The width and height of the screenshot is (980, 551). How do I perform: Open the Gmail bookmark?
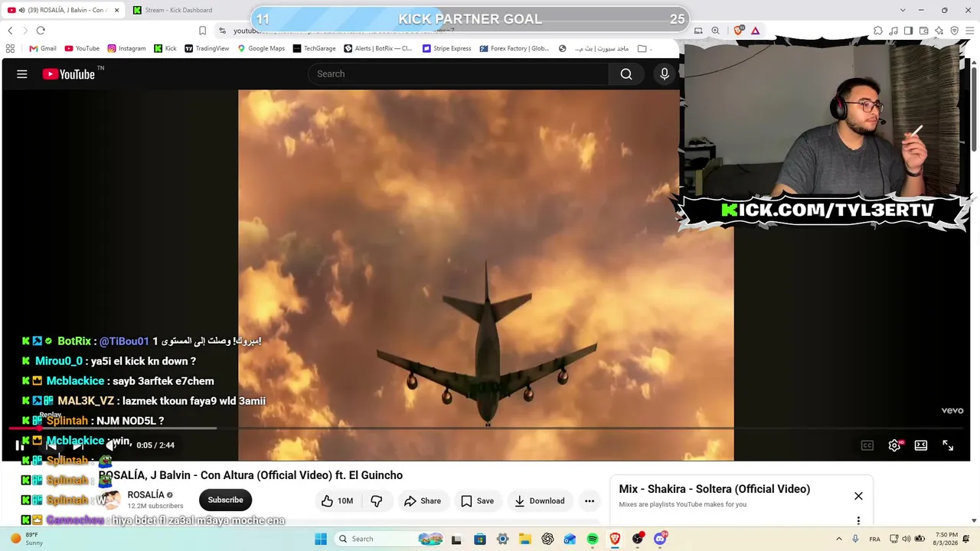point(43,48)
